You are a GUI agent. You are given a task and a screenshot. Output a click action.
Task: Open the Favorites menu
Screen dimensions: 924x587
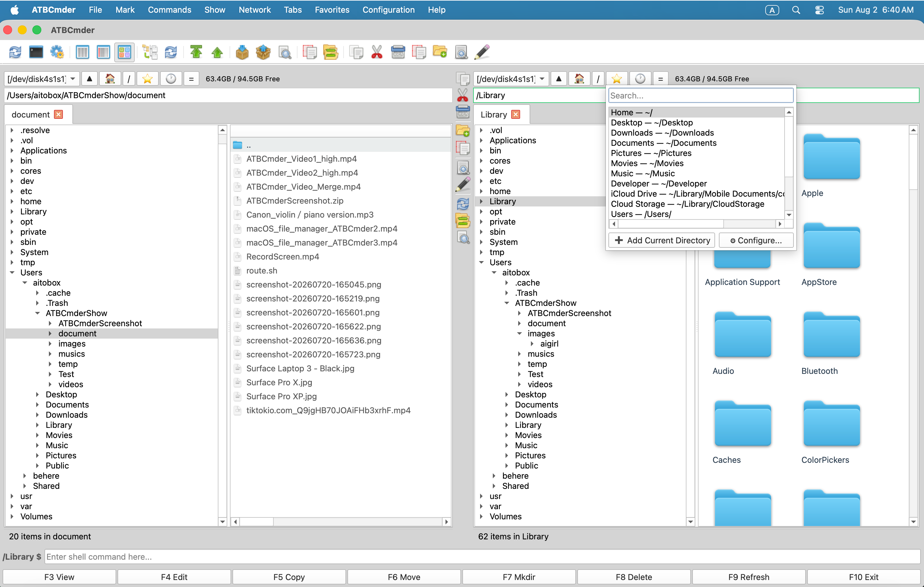click(x=332, y=10)
